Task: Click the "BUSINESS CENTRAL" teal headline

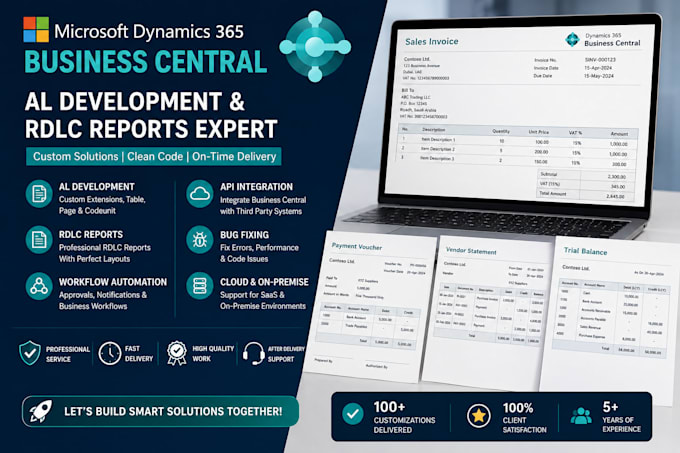Action: tap(146, 62)
